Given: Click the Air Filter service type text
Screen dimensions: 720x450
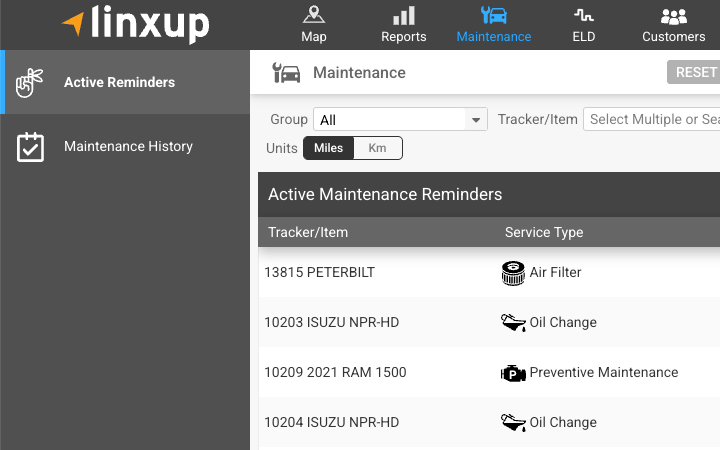Looking at the screenshot, I should [x=555, y=272].
